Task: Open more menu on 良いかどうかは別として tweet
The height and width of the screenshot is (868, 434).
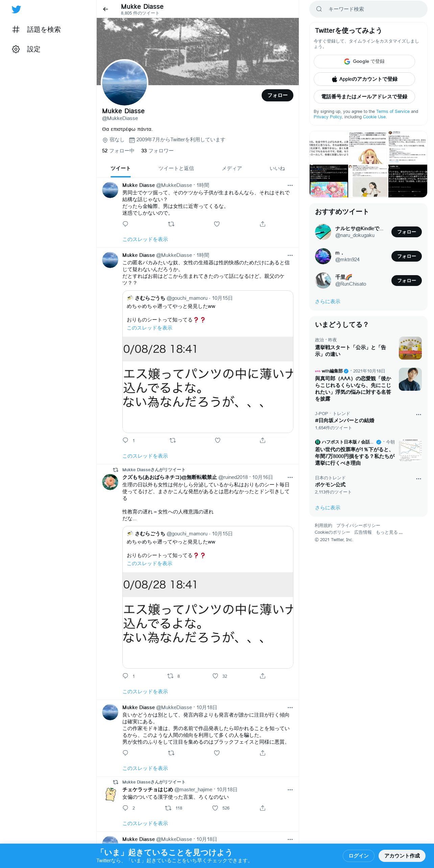Action: [290, 707]
